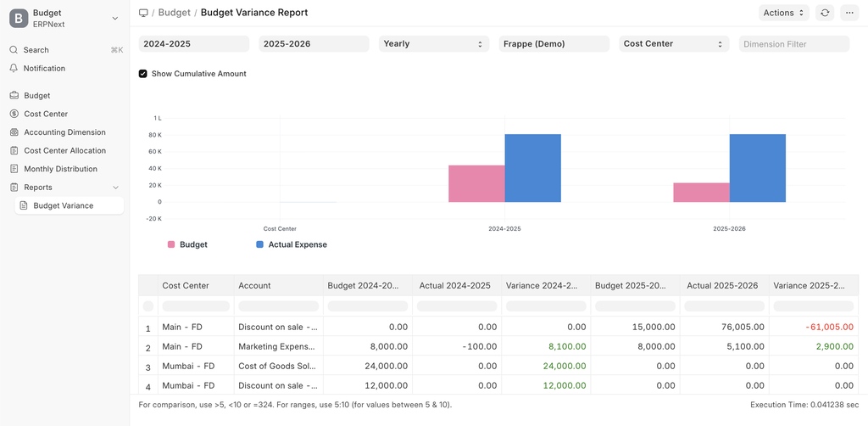Collapse the Reports section chevron
Screen dimensions: 868x426
[115, 188]
